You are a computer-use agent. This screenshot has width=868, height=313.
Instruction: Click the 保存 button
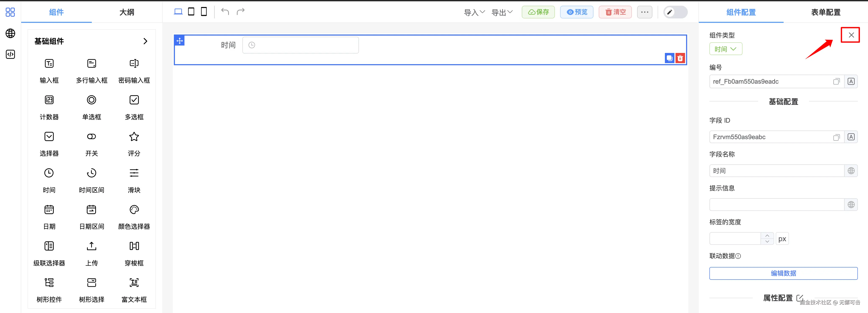[538, 12]
